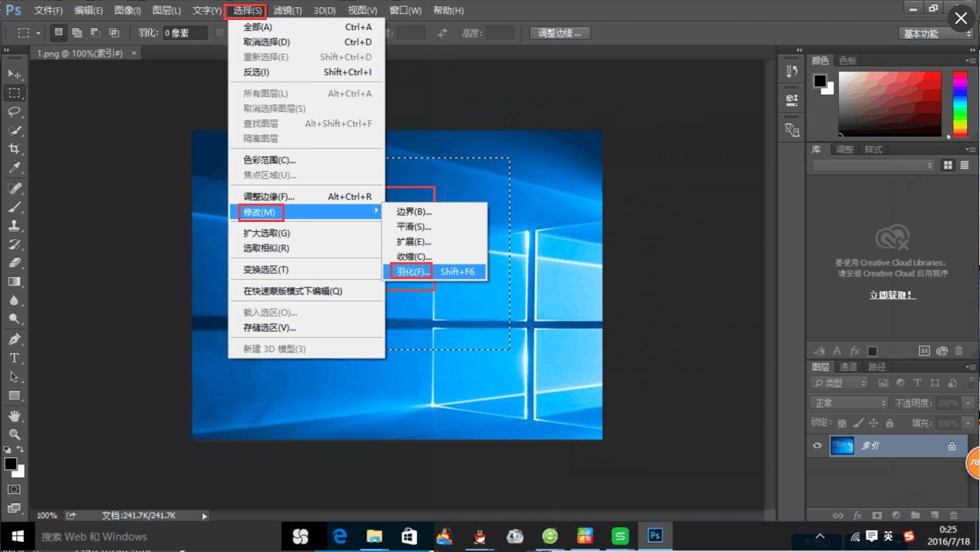This screenshot has height=552, width=980.
Task: Select the Blur tool
Action: (x=14, y=300)
